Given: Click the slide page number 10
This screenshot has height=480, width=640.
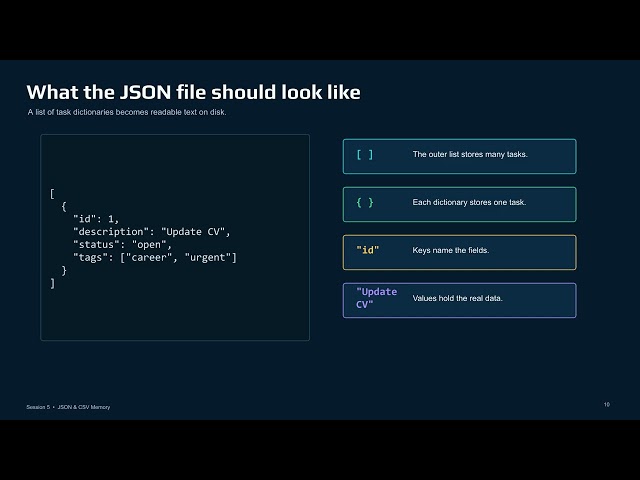Looking at the screenshot, I should pyautogui.click(x=607, y=404).
